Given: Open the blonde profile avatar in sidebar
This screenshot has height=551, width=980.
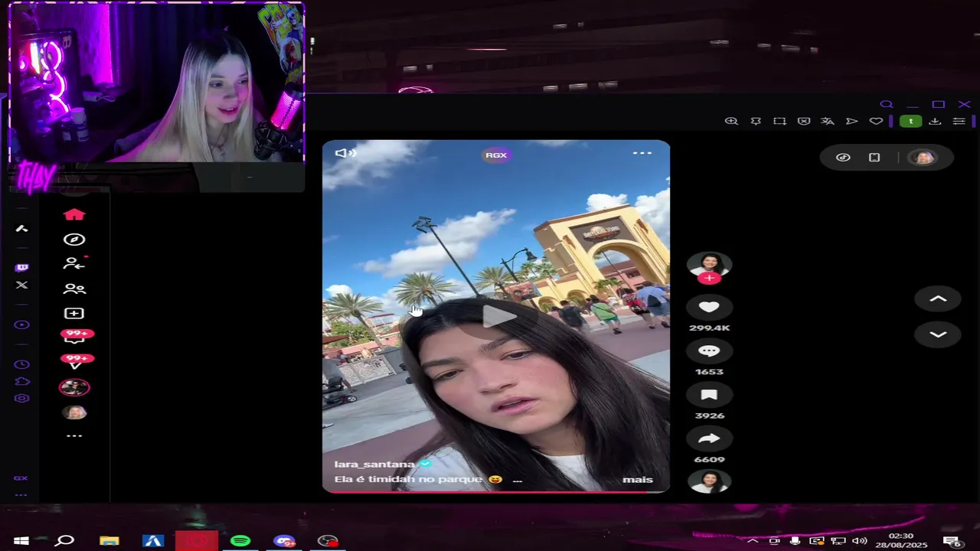Looking at the screenshot, I should [x=74, y=412].
